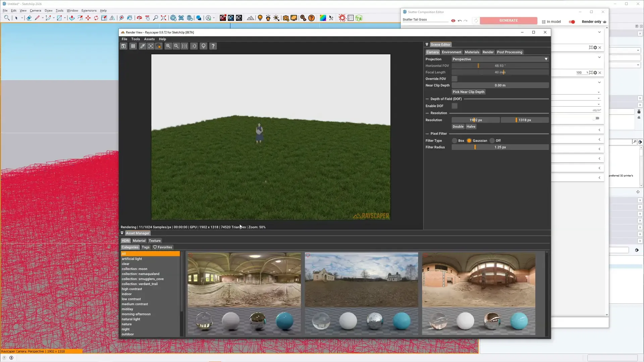Select the first indoor HDRI thumbnail
Image resolution: width=644 pixels, height=362 pixels.
[x=244, y=294]
